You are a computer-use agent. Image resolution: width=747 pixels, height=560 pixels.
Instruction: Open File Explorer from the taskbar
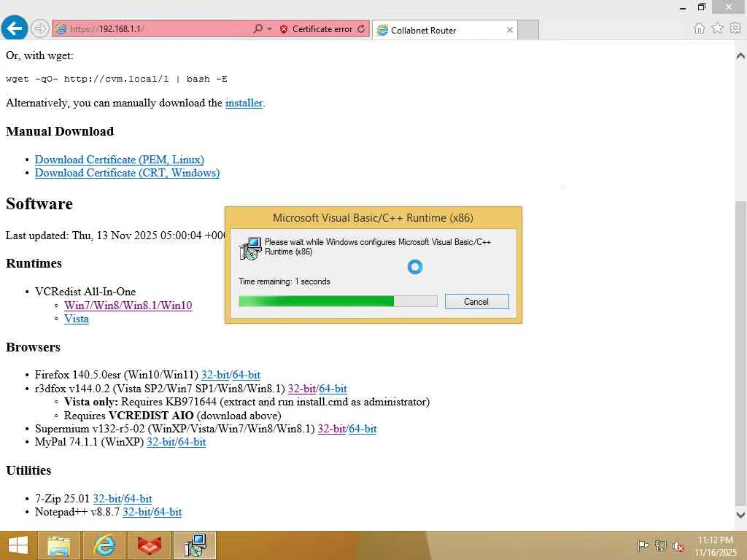coord(58,545)
